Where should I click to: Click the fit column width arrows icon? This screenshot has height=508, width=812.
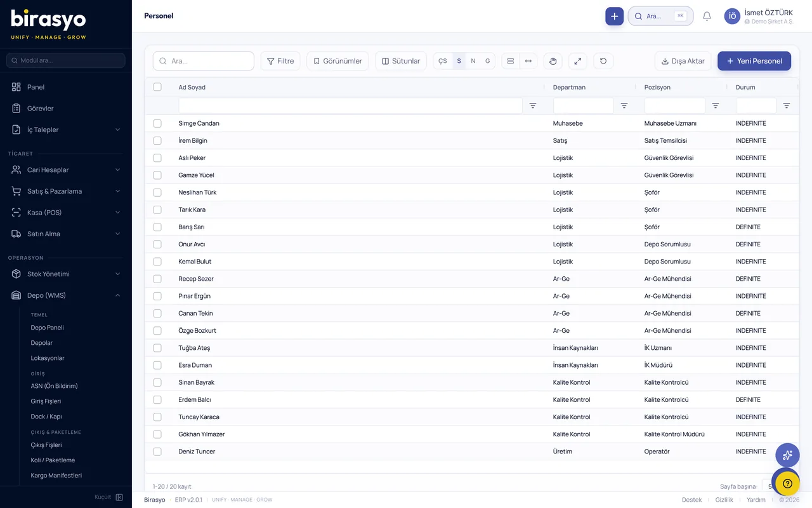pyautogui.click(x=528, y=61)
